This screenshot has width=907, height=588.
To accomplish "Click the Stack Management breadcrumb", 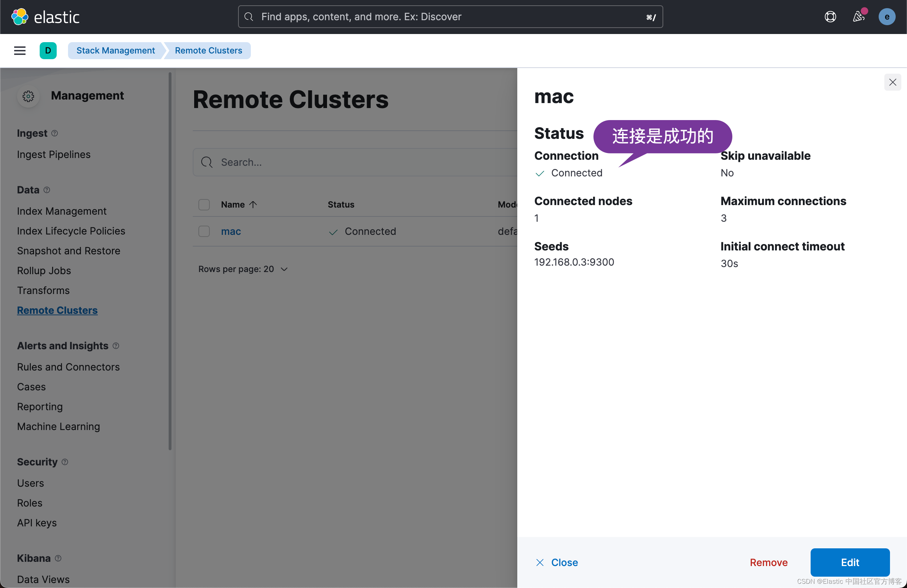I will [x=116, y=51].
